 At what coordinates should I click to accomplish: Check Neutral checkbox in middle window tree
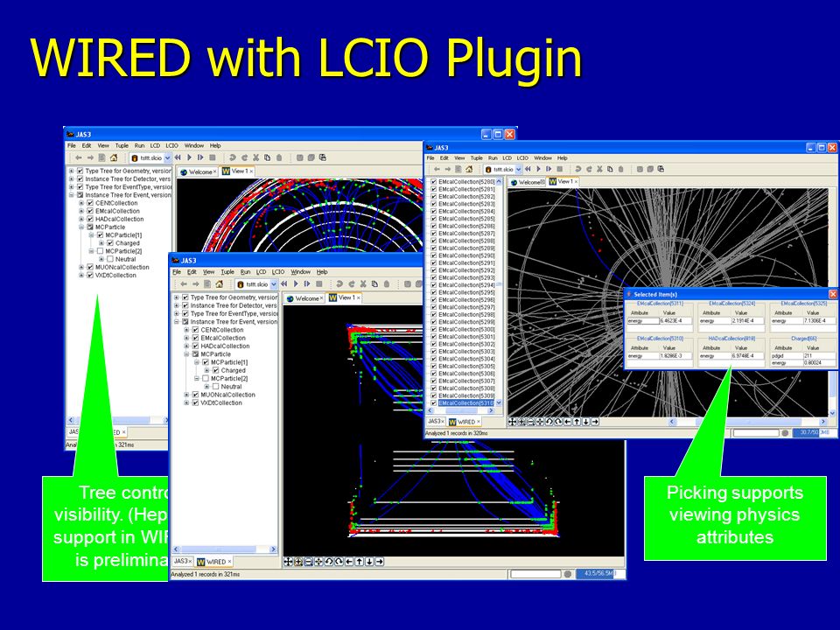point(216,386)
